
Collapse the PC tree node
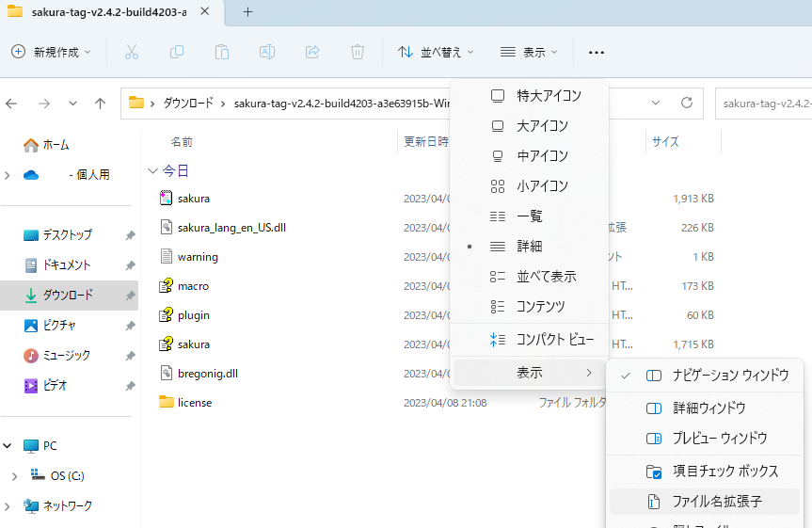pos(8,445)
